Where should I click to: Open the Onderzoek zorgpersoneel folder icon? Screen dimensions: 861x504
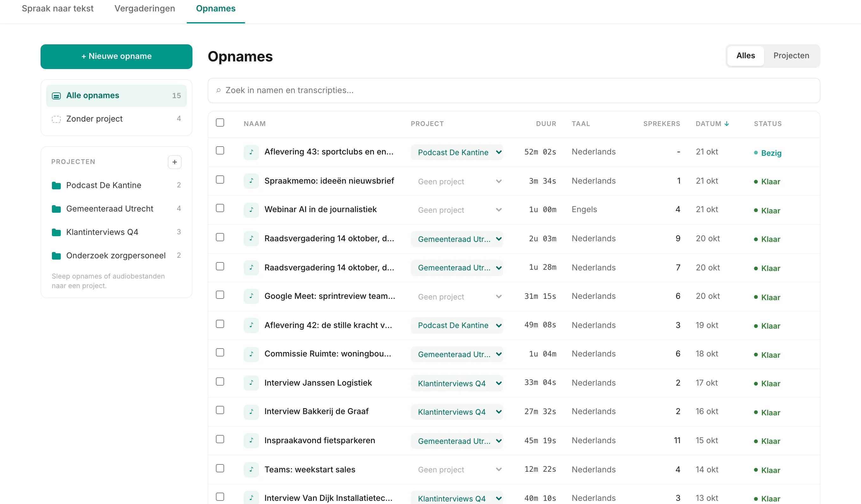click(56, 255)
